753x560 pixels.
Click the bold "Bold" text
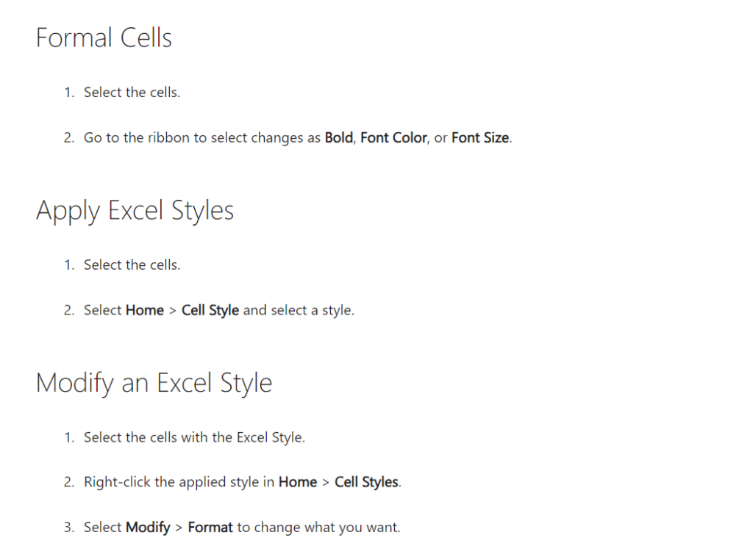pos(338,138)
